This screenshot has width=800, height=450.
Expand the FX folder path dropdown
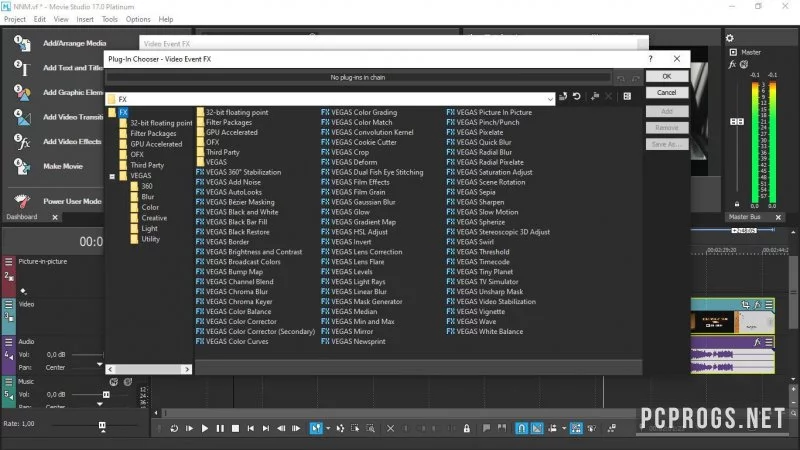coord(550,99)
